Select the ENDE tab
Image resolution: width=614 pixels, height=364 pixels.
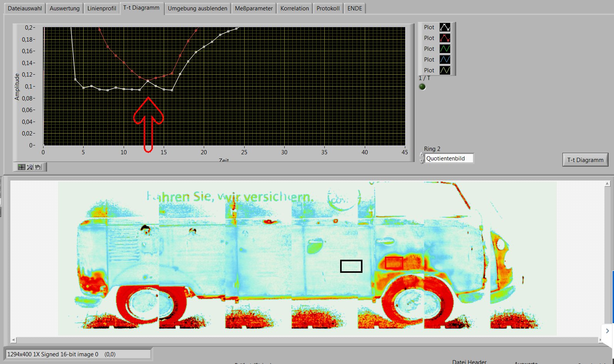(x=355, y=8)
